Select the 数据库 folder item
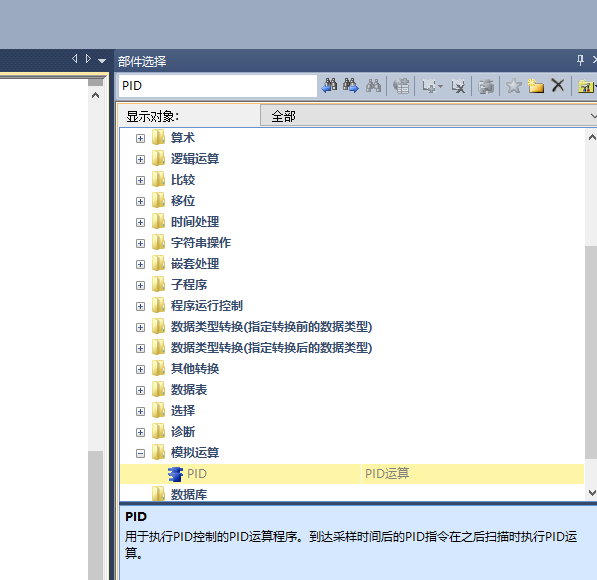 (188, 494)
